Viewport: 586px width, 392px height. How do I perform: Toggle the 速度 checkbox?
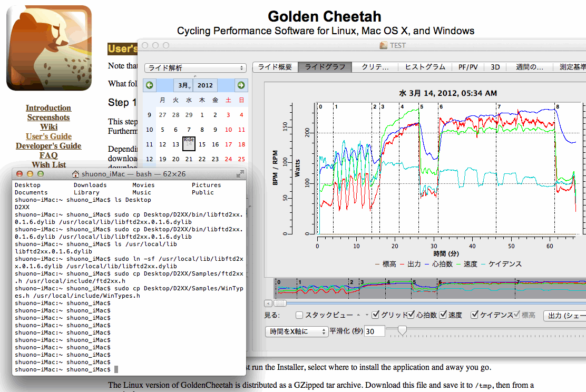pyautogui.click(x=443, y=315)
